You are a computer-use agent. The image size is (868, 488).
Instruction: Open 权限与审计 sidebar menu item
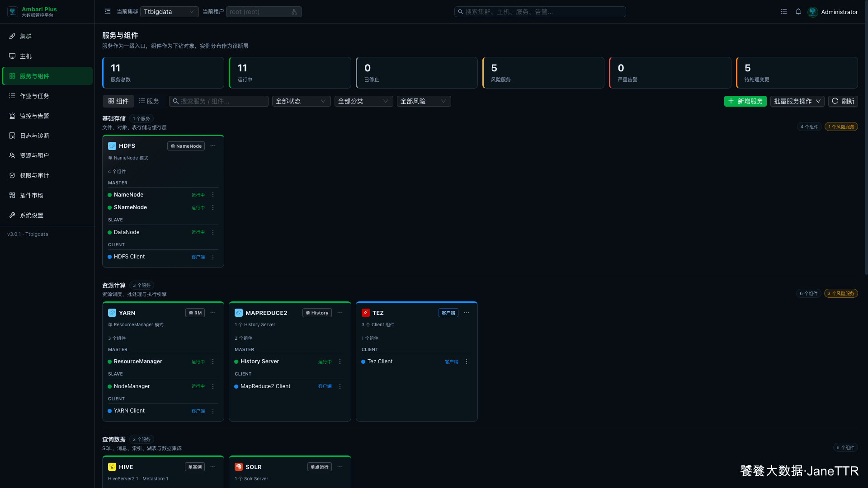[47, 175]
